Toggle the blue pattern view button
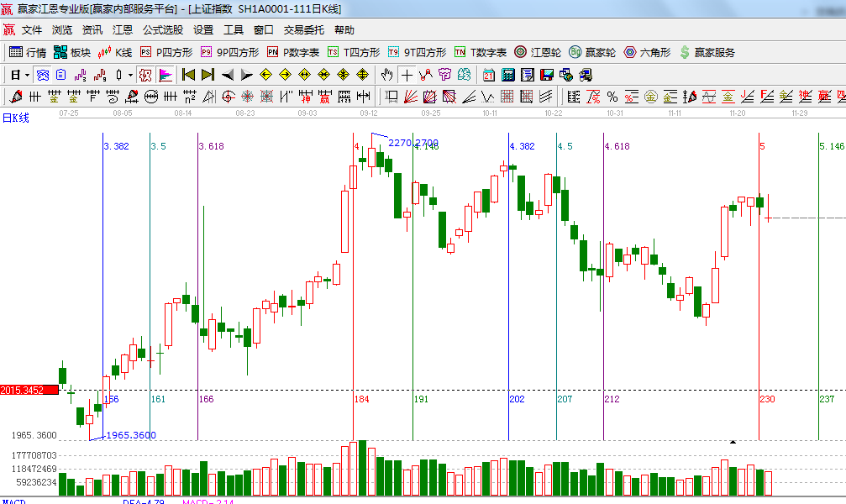Viewport: 846px width, 504px height. click(x=42, y=75)
